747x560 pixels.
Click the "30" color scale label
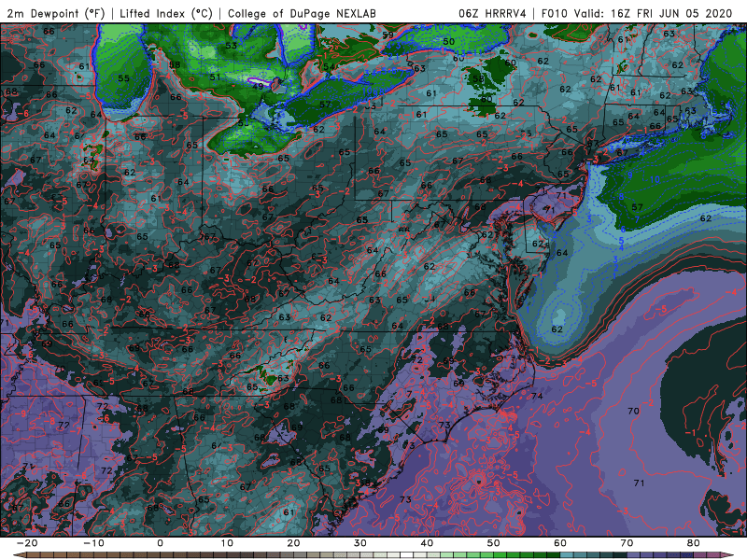click(x=360, y=543)
